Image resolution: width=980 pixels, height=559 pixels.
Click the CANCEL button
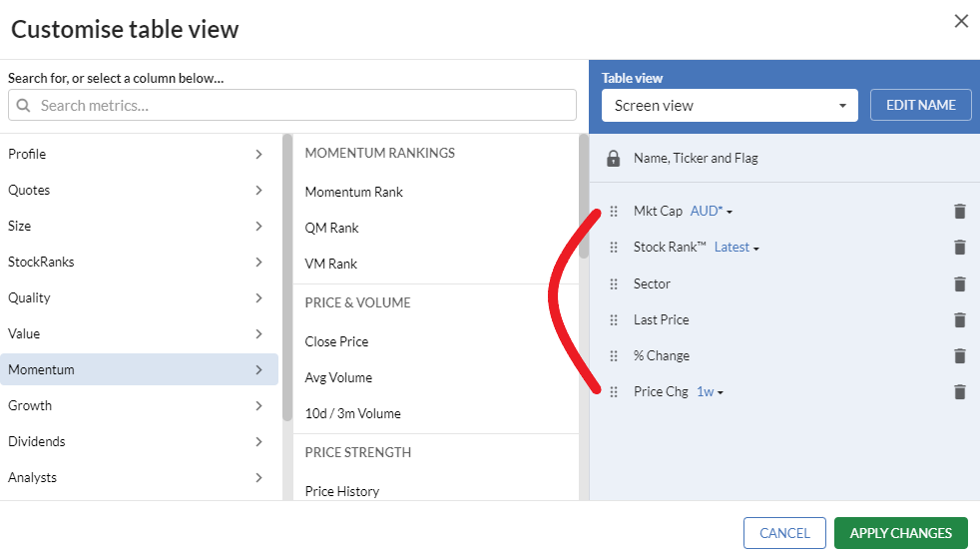[x=784, y=533]
